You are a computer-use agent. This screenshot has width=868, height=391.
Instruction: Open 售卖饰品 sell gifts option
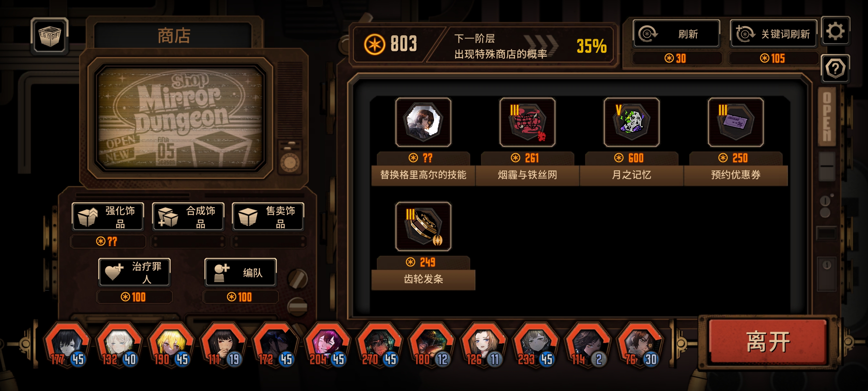pos(268,217)
